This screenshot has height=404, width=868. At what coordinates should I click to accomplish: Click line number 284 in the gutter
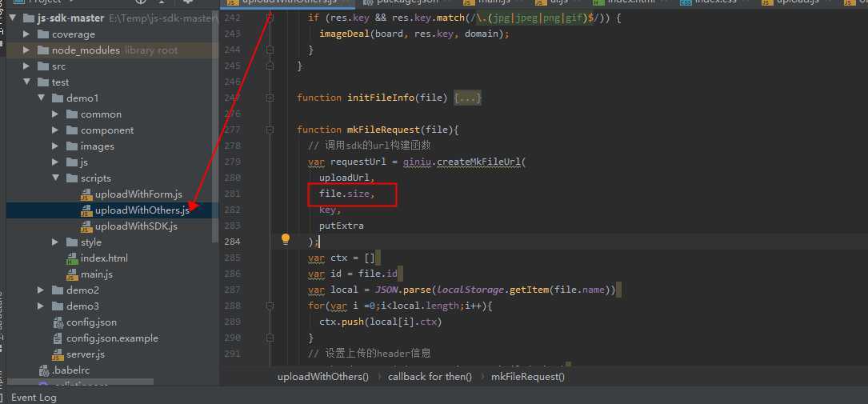pyautogui.click(x=233, y=242)
